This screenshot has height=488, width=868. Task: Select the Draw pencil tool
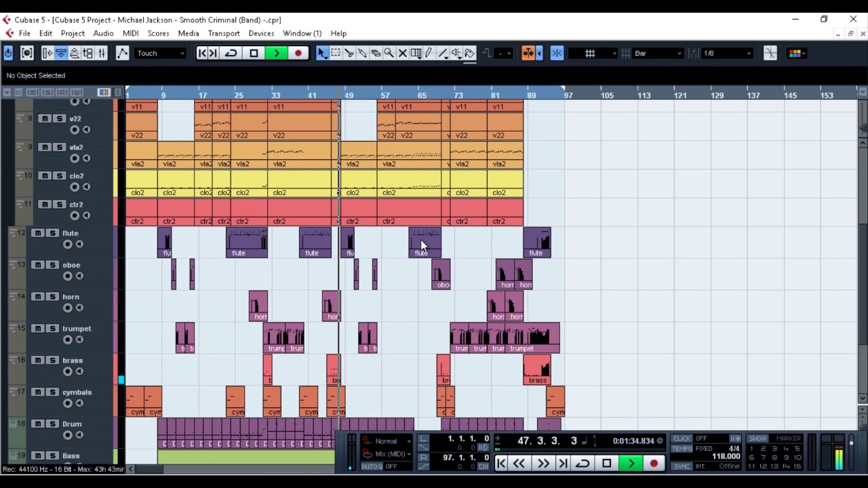coord(429,53)
